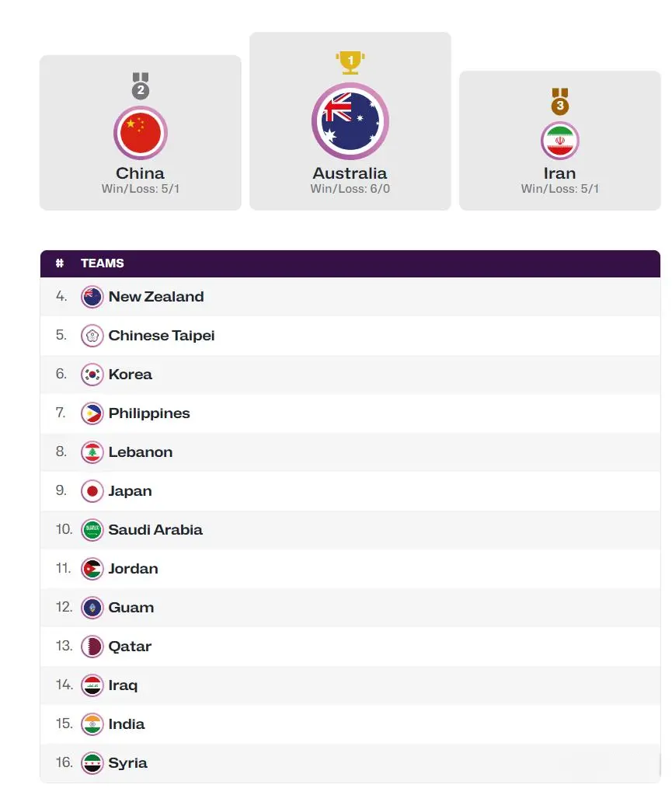The image size is (672, 788).
Task: Click the Qatar flag icon
Action: tap(92, 647)
